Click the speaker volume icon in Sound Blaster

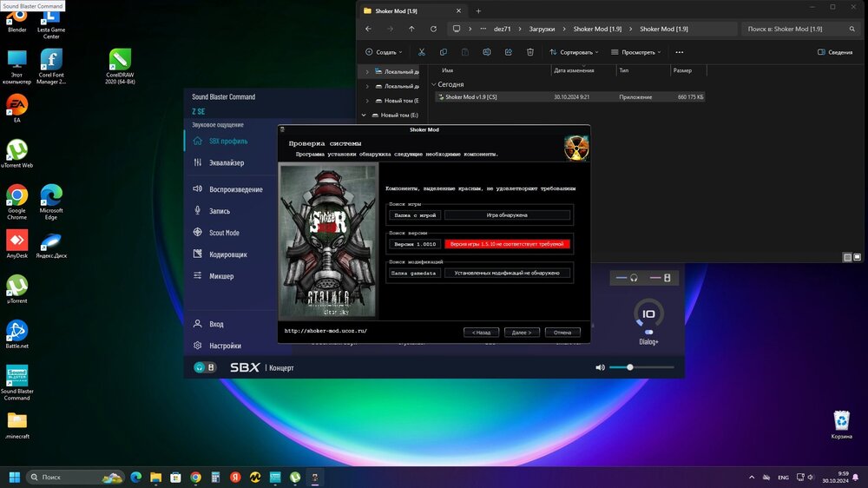(x=599, y=367)
